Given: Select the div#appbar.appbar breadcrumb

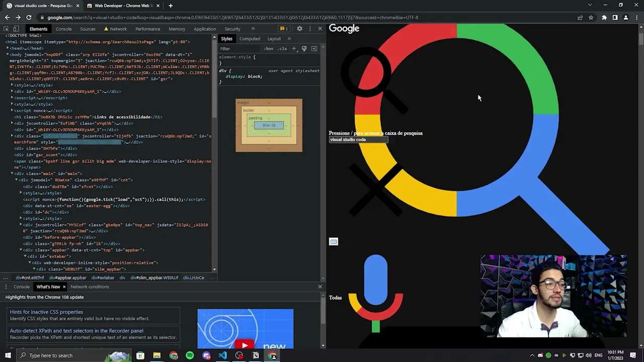Looking at the screenshot, I should click(x=67, y=278).
